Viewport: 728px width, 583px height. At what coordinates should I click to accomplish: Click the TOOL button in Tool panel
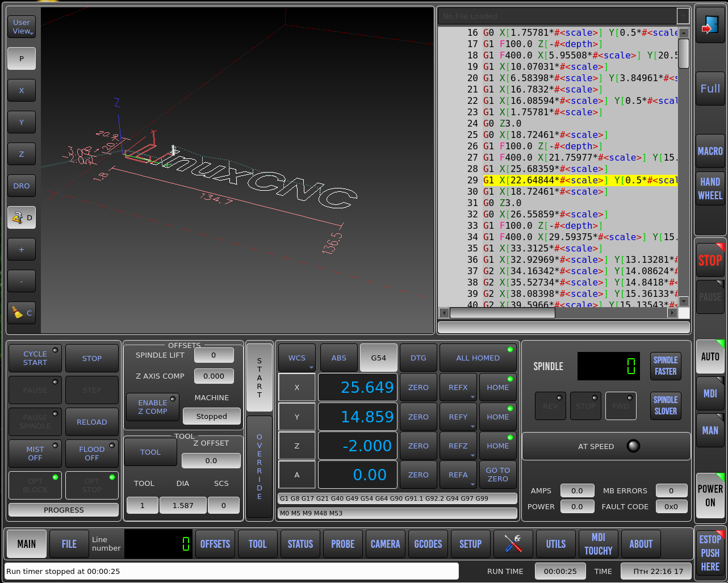150,452
